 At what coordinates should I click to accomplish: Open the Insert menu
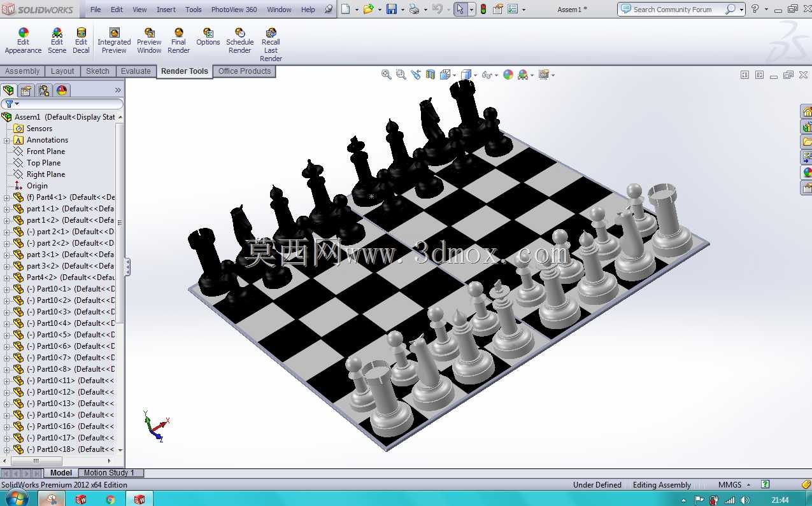[166, 10]
